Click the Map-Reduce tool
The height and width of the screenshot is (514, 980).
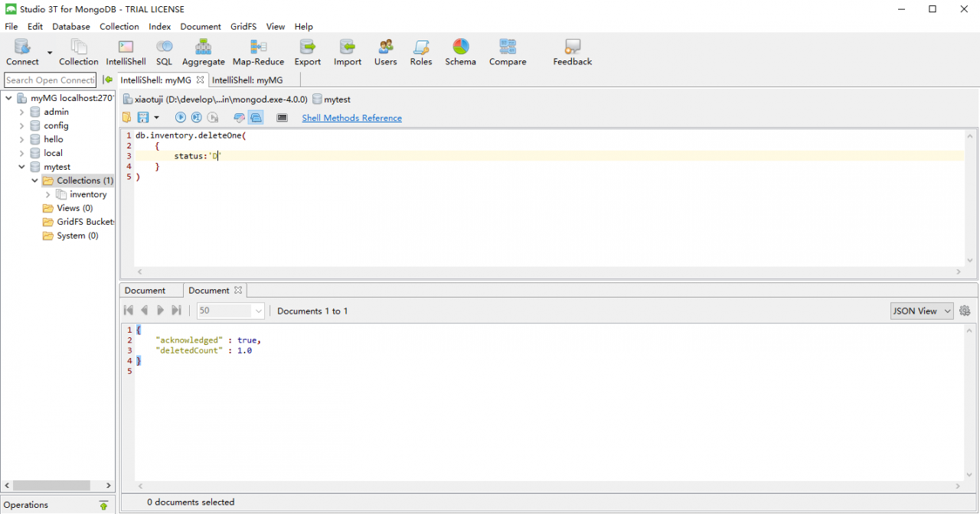click(258, 52)
